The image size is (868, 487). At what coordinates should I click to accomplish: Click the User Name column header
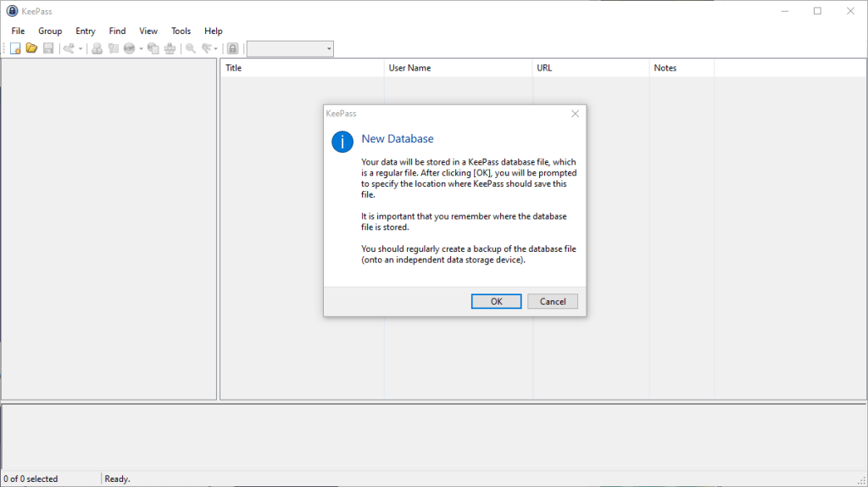pos(459,68)
